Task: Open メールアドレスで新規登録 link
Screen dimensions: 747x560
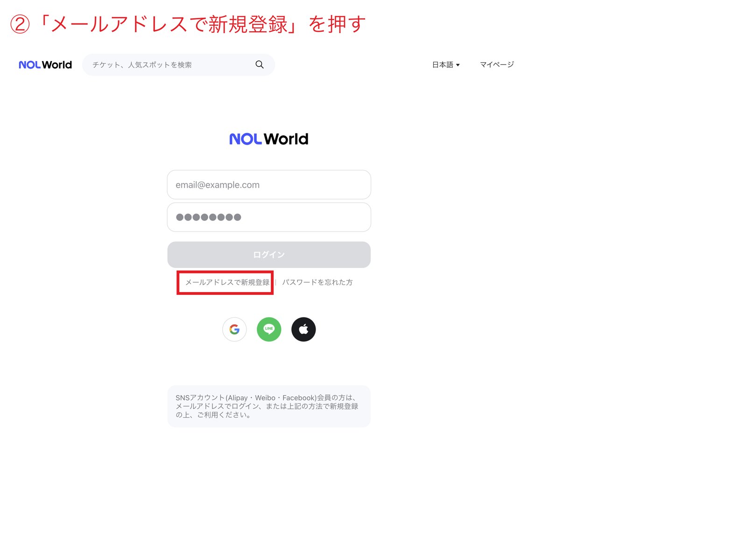Action: 227,282
